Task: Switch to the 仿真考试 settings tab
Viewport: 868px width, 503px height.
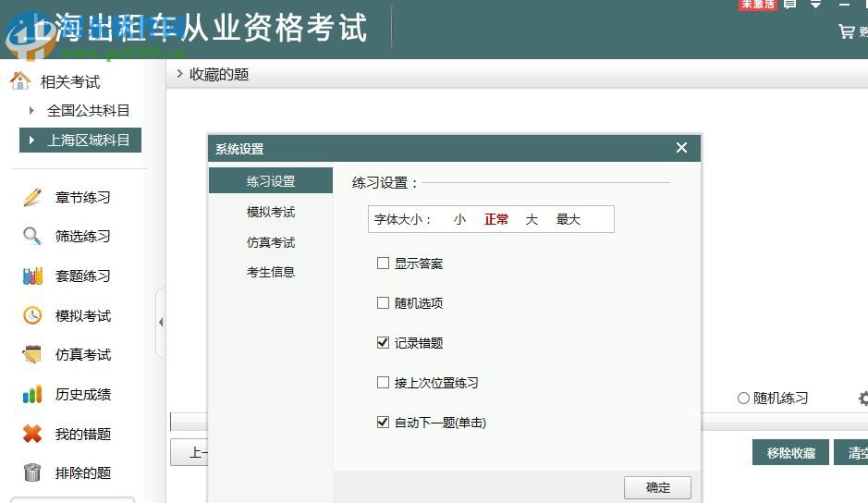Action: tap(271, 242)
